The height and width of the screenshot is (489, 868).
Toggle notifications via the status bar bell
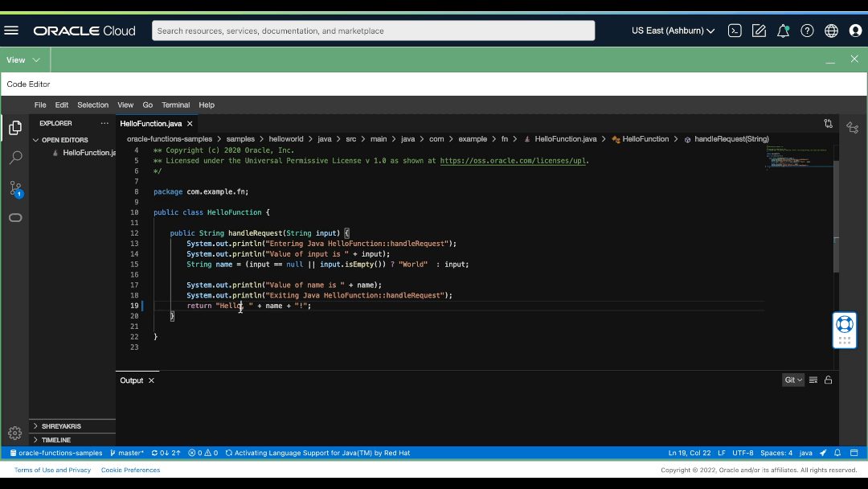point(837,453)
